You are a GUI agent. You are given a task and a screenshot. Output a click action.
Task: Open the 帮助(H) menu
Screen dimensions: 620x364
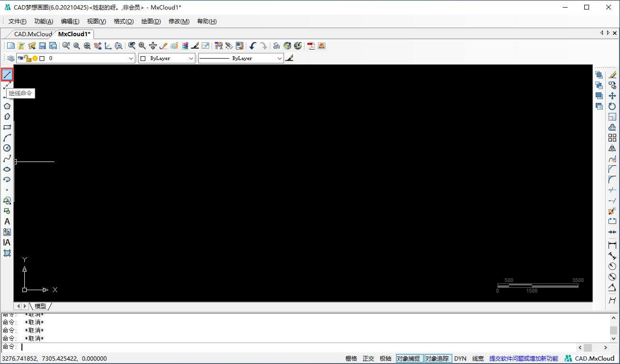tap(207, 21)
